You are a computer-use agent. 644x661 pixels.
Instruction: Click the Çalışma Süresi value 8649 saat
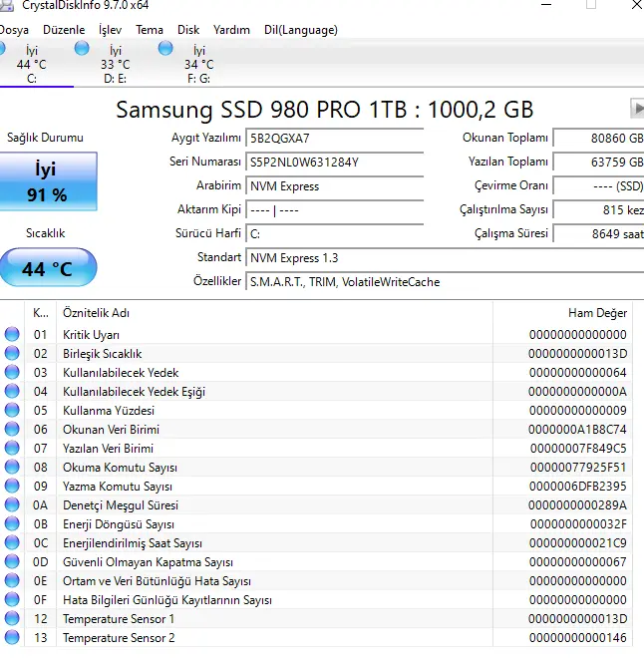click(598, 234)
